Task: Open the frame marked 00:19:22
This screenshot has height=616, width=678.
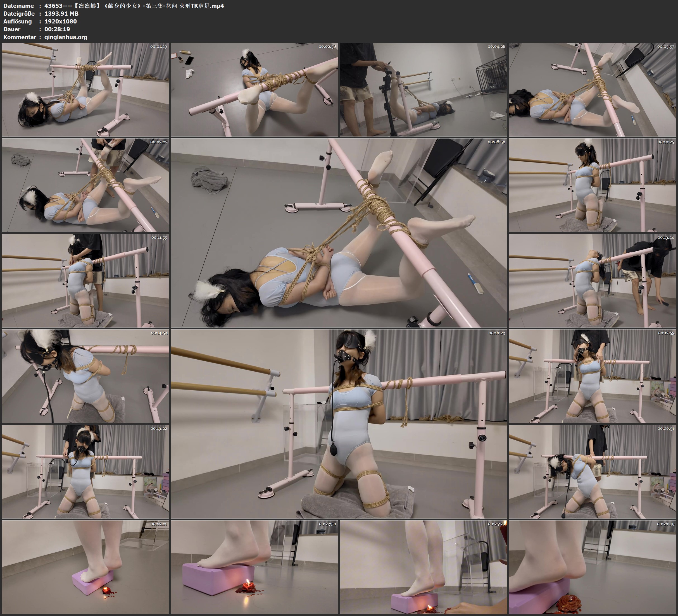Action: [x=85, y=472]
